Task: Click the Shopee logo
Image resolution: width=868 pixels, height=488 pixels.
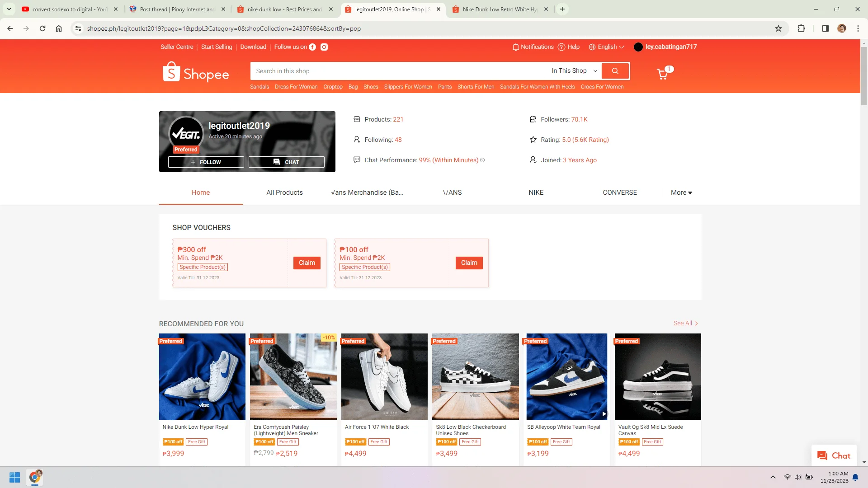Action: click(x=196, y=72)
